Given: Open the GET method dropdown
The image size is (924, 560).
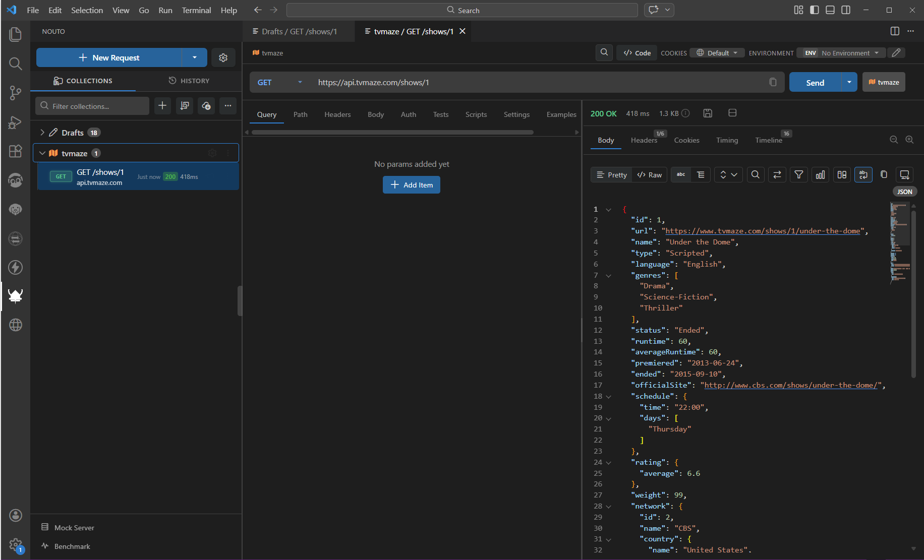Looking at the screenshot, I should 280,82.
